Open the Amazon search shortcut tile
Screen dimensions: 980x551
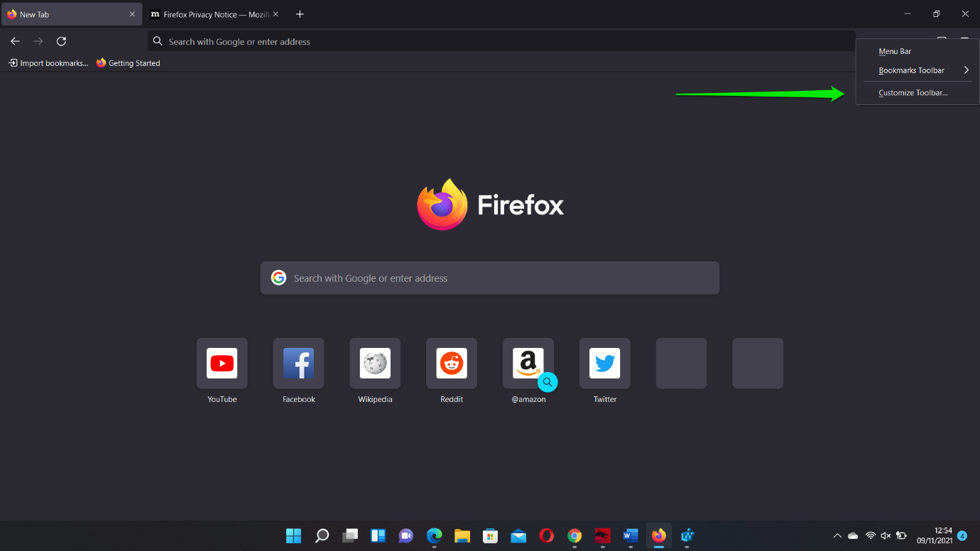tap(528, 363)
